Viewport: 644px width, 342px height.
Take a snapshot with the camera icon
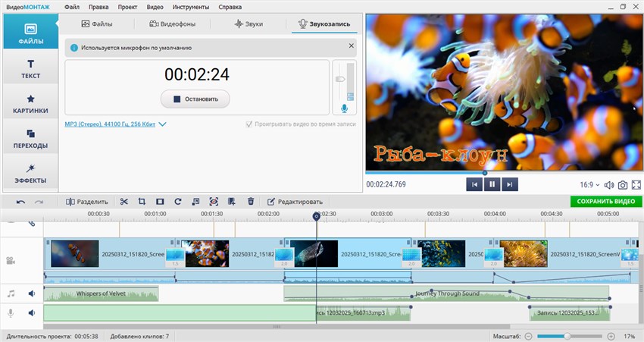[x=622, y=184]
